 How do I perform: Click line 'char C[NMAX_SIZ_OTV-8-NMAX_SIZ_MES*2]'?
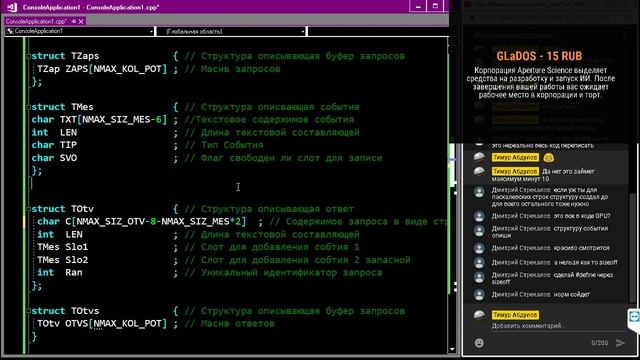tap(142, 222)
